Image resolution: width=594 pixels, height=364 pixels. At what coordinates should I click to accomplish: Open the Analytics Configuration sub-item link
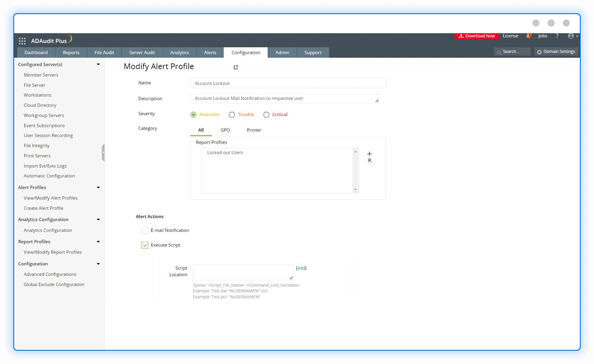pos(48,230)
